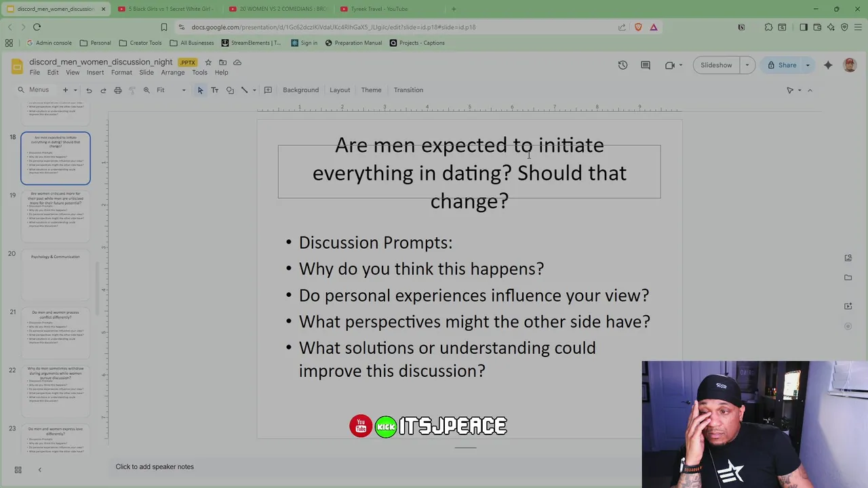Click the Brave Rewards triangle icon

coord(654,27)
